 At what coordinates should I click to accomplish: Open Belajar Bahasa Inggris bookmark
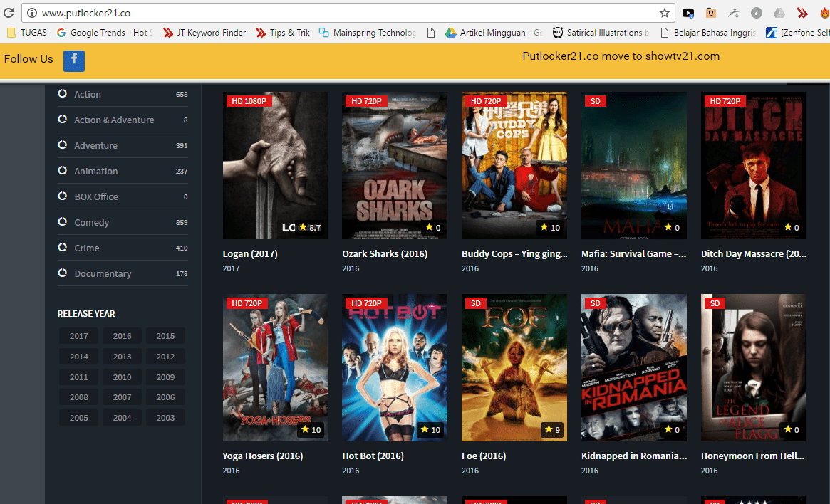pos(708,33)
